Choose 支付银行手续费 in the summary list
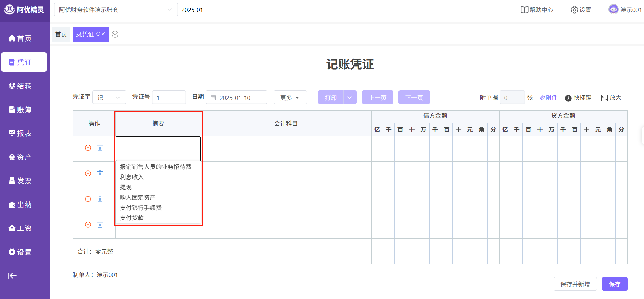The height and width of the screenshot is (299, 644). pos(141,208)
